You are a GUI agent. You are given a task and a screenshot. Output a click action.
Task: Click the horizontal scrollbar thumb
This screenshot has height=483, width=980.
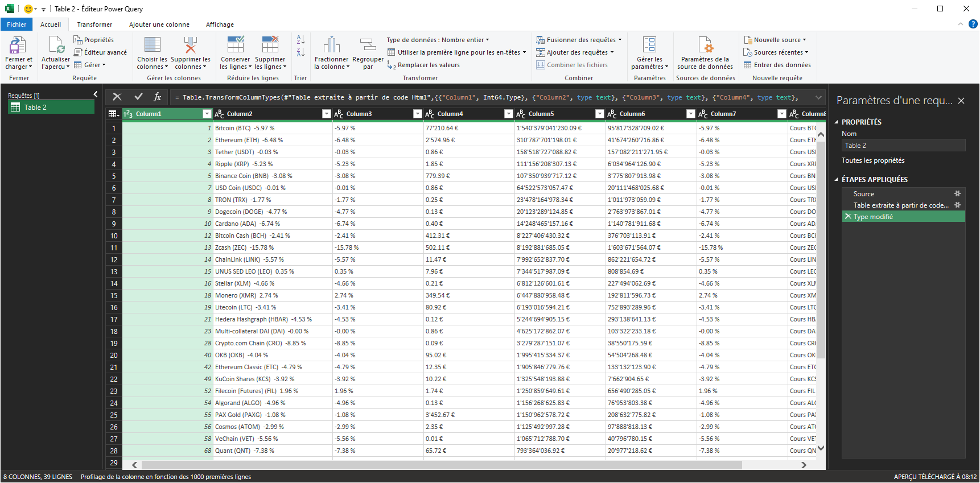(x=441, y=465)
